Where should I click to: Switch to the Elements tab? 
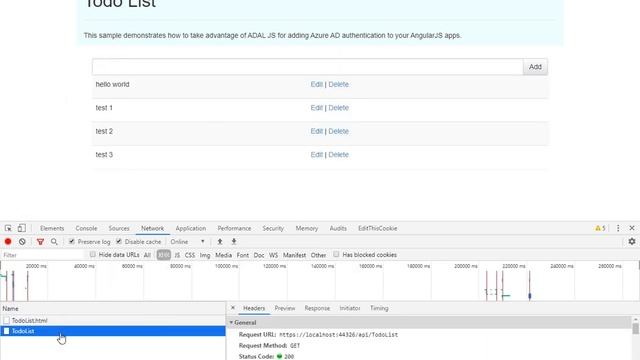coord(52,228)
